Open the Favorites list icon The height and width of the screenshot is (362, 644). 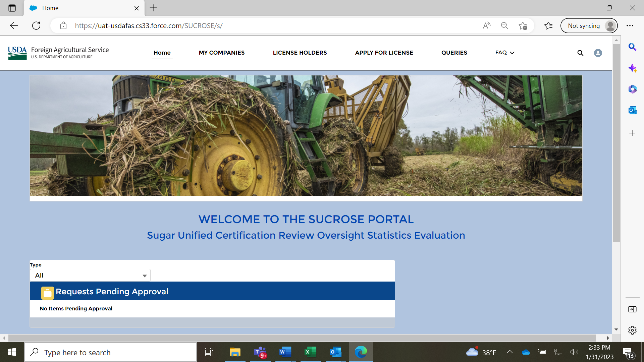click(x=548, y=26)
